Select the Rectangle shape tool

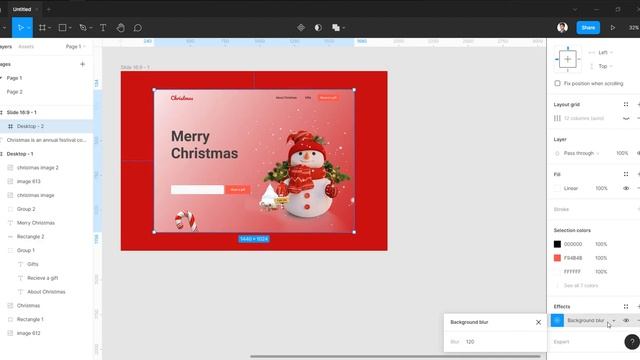62,28
